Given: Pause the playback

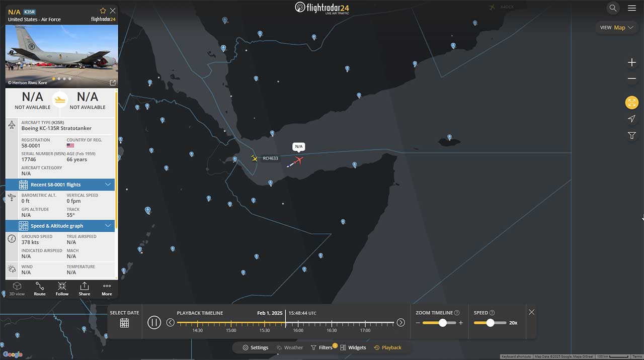Looking at the screenshot, I should click(x=154, y=323).
